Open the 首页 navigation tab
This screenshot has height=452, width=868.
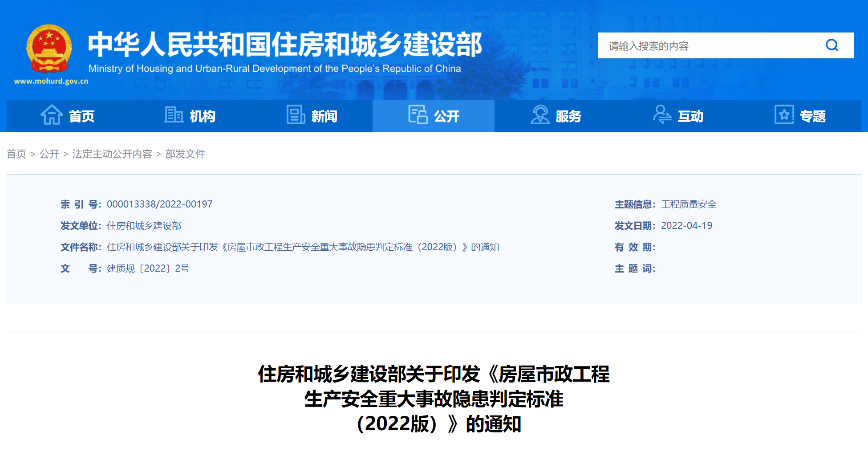click(68, 116)
